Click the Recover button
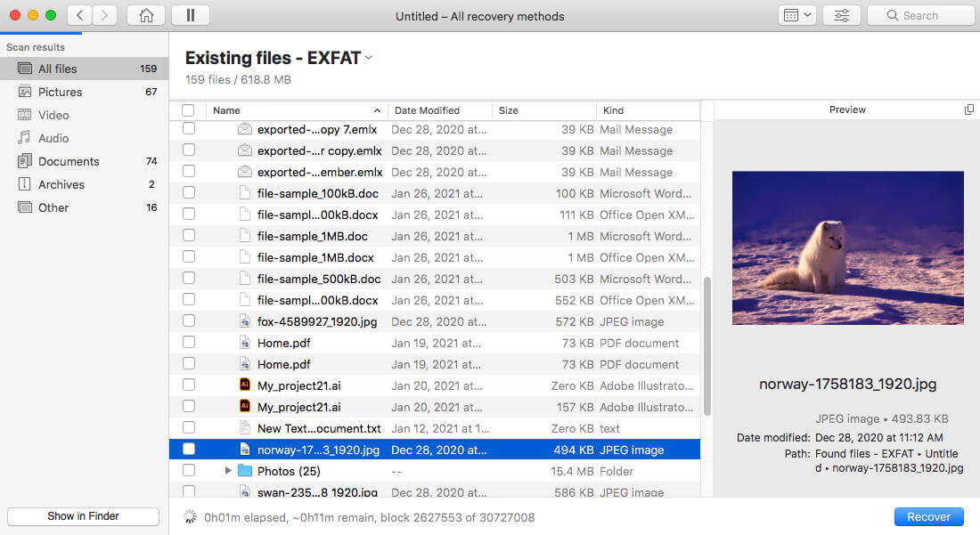Screen dimensions: 980x535 point(928,516)
